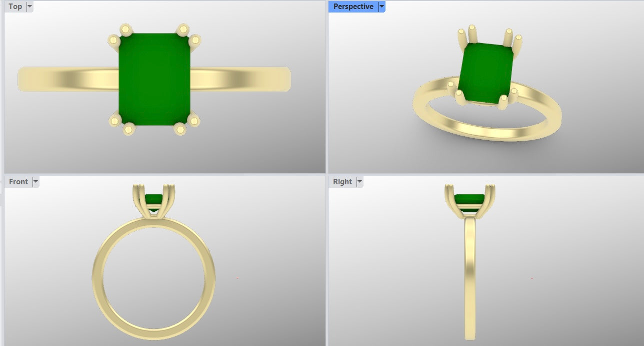Expand the Right viewport menu arrow
Screen dimensions: 644x346
(x=359, y=182)
